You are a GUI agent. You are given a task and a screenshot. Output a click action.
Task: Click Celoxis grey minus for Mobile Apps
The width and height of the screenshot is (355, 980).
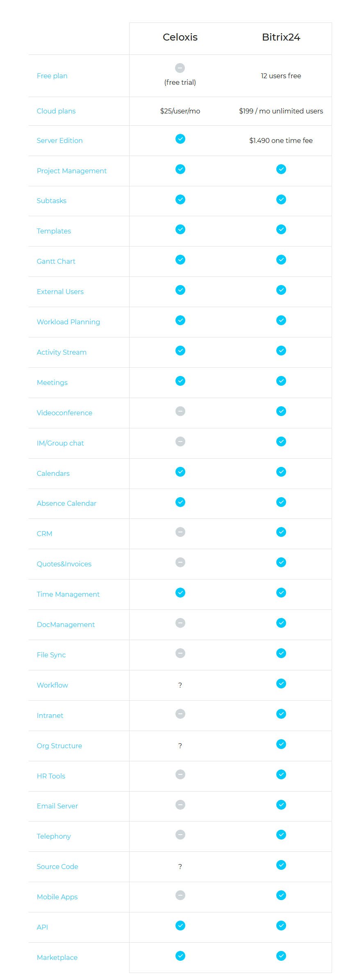[180, 895]
